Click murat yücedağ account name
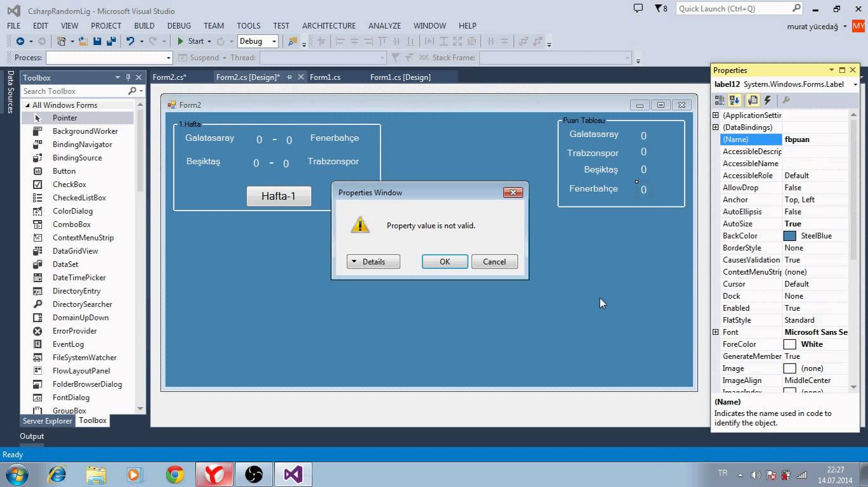Screen dimensions: 868x487 pos(812,26)
